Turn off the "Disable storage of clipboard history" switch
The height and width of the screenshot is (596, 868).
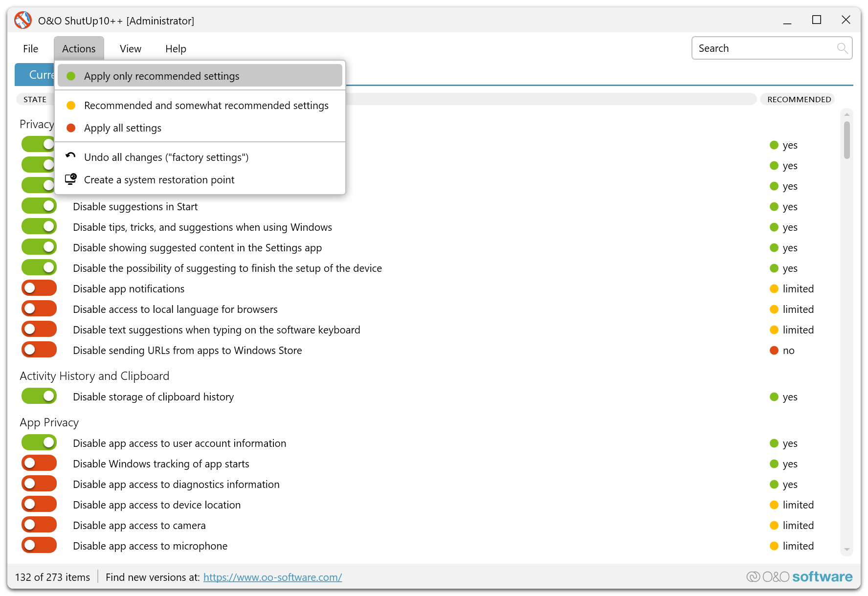pyautogui.click(x=39, y=396)
